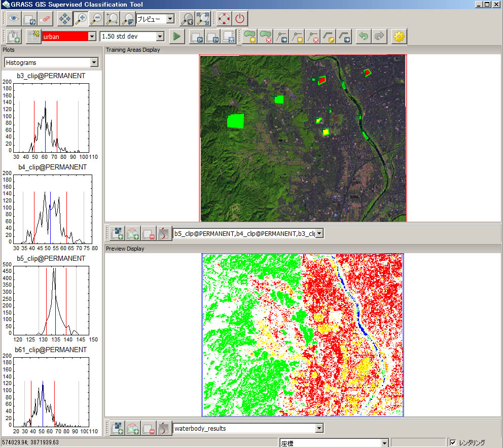Click the b3_clip@PERMANENT histogram plot
This screenshot has height=448, width=503.
tap(51, 118)
